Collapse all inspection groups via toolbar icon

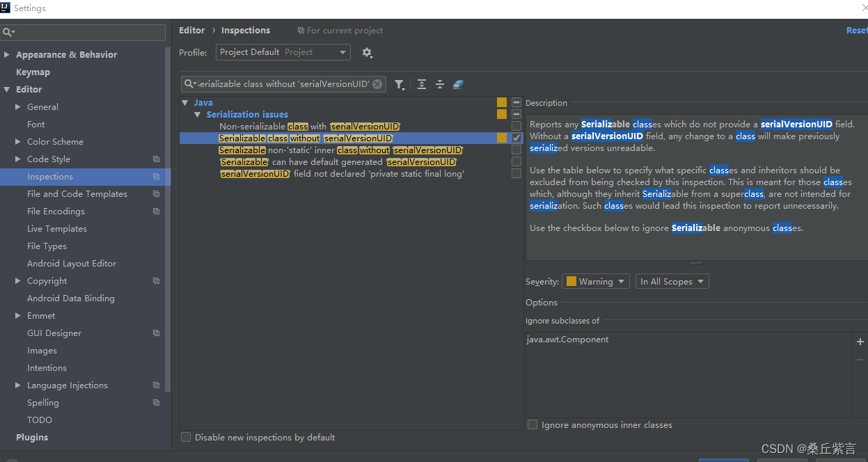click(x=440, y=84)
